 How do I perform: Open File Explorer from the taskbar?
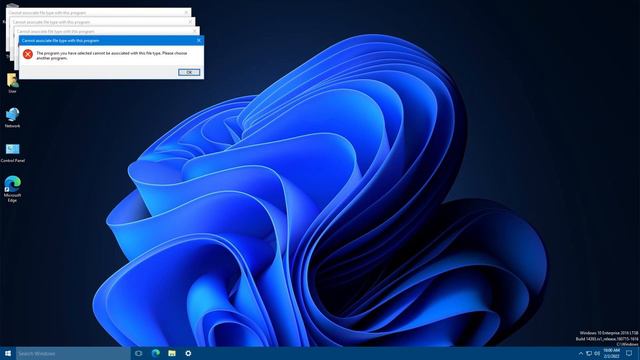point(172,353)
